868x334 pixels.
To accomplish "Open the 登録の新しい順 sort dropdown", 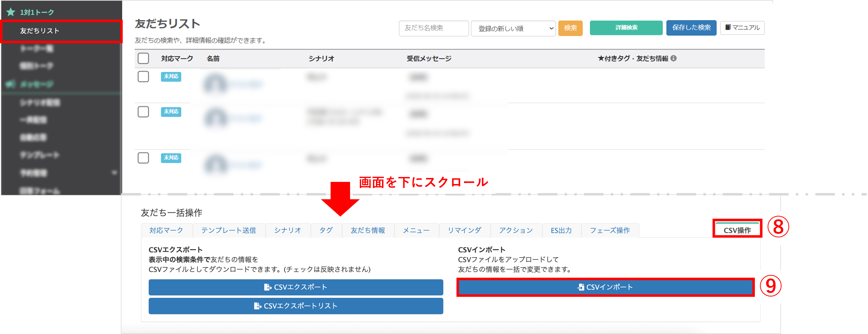I will [x=513, y=28].
